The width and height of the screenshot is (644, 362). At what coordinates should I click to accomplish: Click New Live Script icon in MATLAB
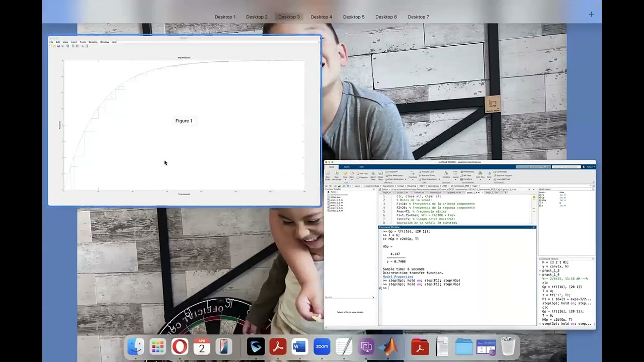pyautogui.click(x=337, y=176)
